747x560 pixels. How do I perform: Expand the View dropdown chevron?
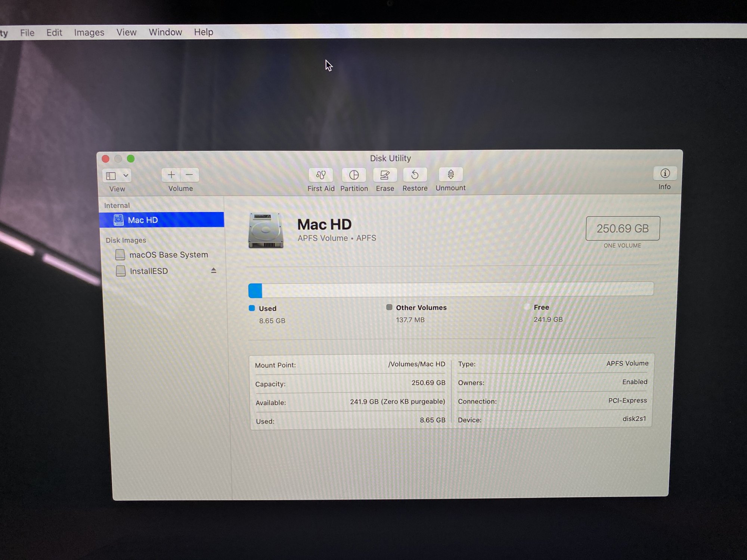click(126, 175)
